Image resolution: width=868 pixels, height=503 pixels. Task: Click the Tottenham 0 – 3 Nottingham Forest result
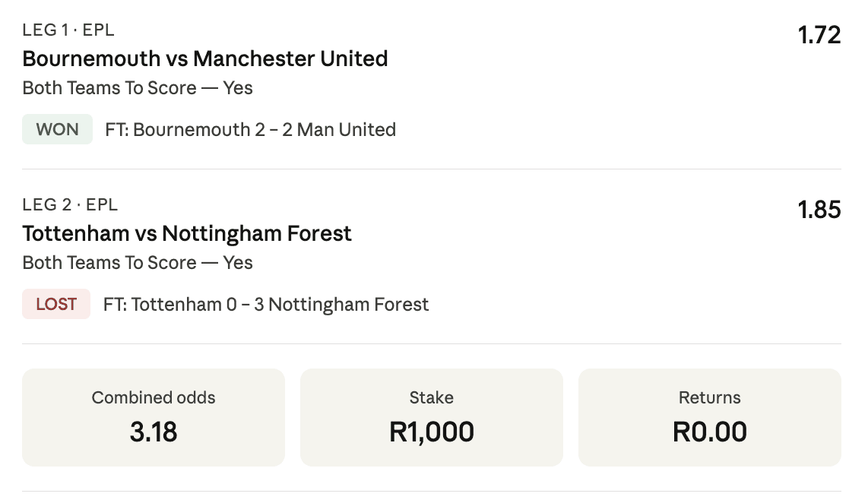pos(266,305)
